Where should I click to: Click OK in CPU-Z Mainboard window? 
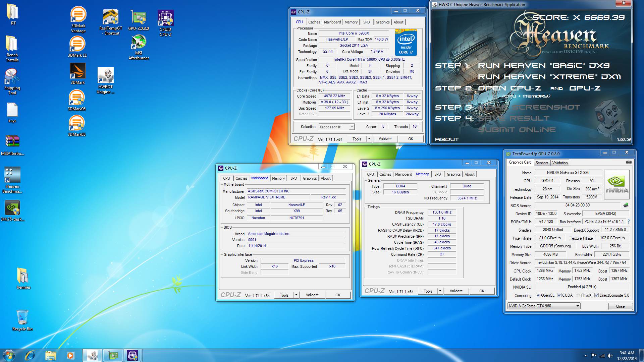pos(338,295)
